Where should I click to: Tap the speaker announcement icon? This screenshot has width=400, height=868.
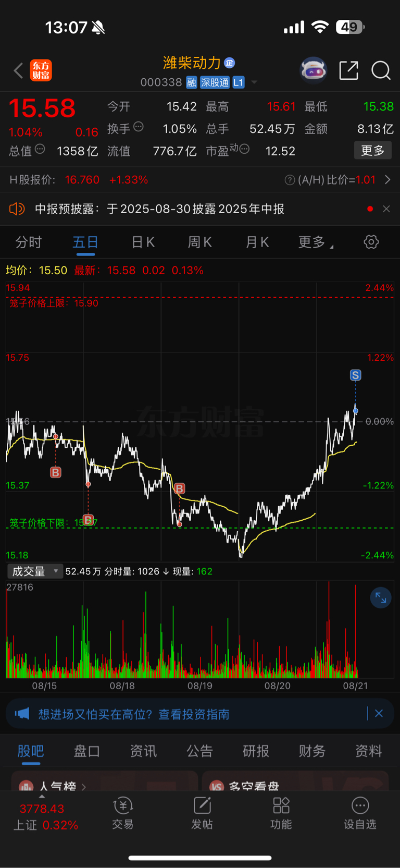(17, 209)
